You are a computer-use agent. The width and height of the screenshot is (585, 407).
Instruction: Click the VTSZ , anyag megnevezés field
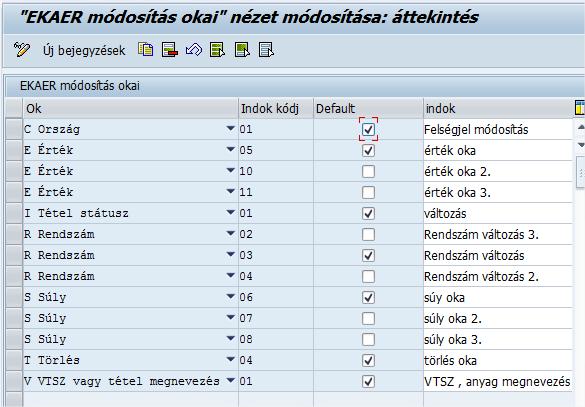coord(498,382)
